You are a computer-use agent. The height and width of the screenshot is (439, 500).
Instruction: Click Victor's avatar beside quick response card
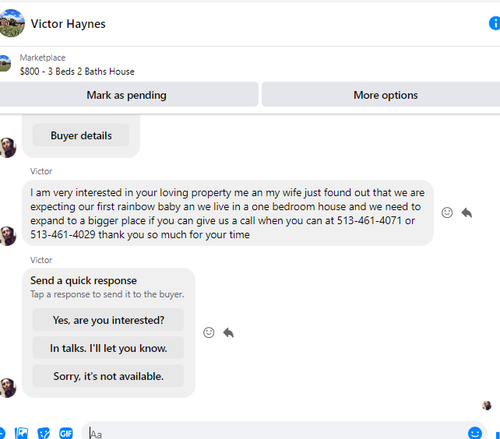tap(8, 388)
